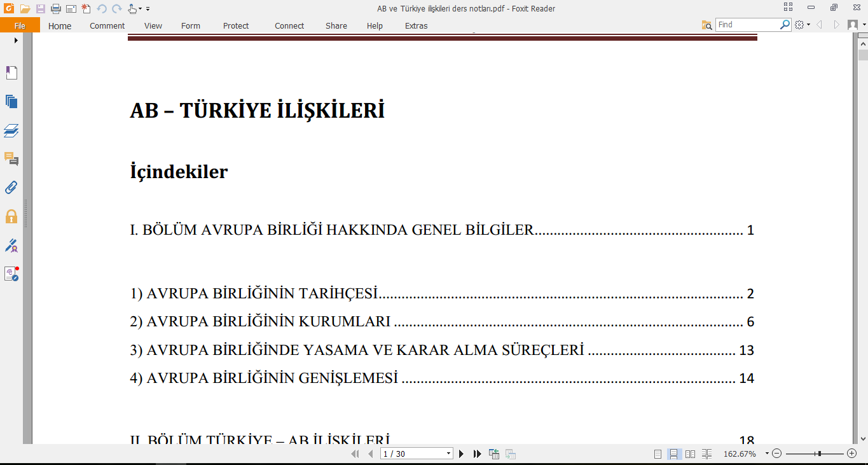The height and width of the screenshot is (465, 868).
Task: Click the orange File button
Action: tap(20, 26)
